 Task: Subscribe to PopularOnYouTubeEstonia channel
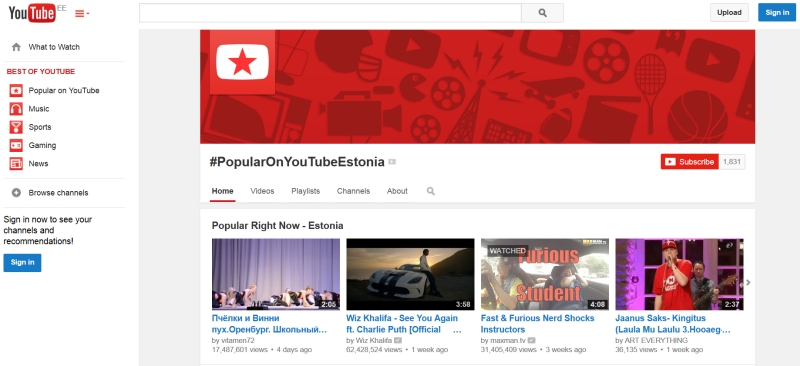tap(690, 162)
